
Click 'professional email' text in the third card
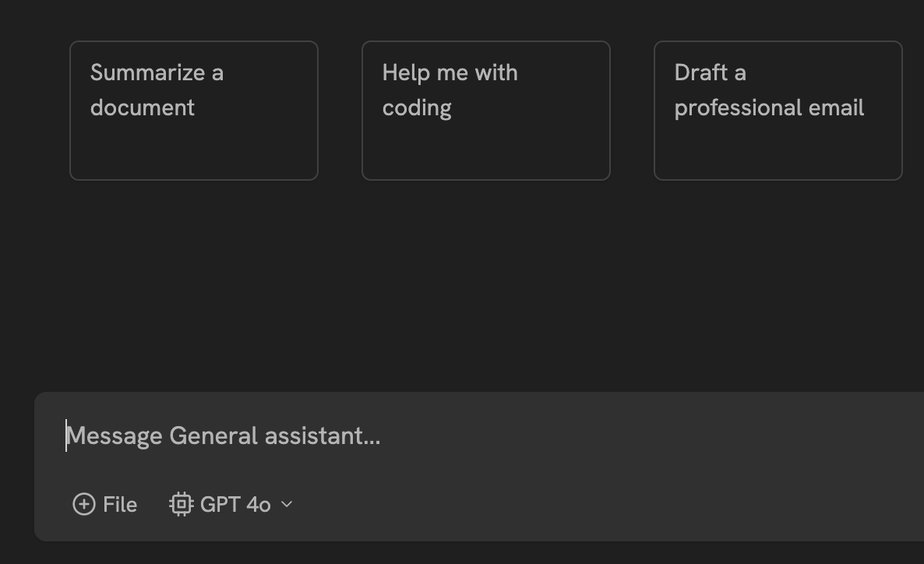click(x=769, y=108)
